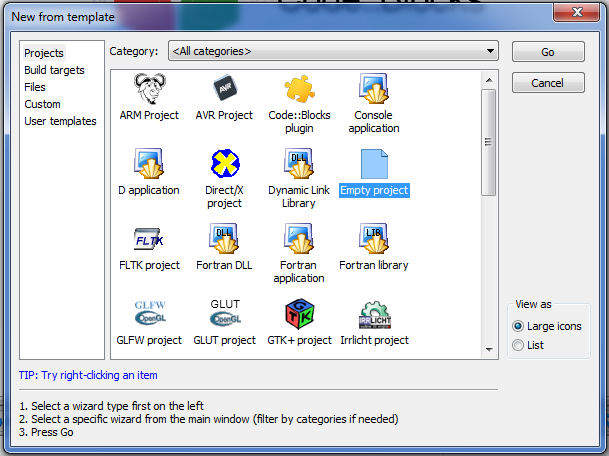The width and height of the screenshot is (609, 456).
Task: Select Files wizard type
Action: click(35, 87)
